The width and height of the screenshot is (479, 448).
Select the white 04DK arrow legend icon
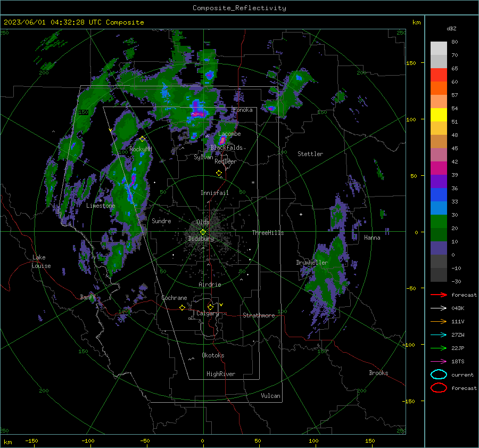point(439,308)
